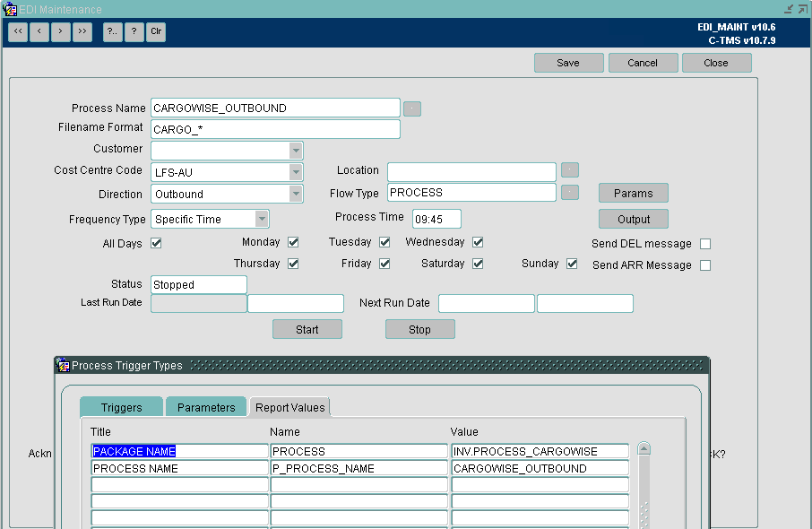812x529 pixels.
Task: Go to previous record with < button
Action: pyautogui.click(x=39, y=31)
